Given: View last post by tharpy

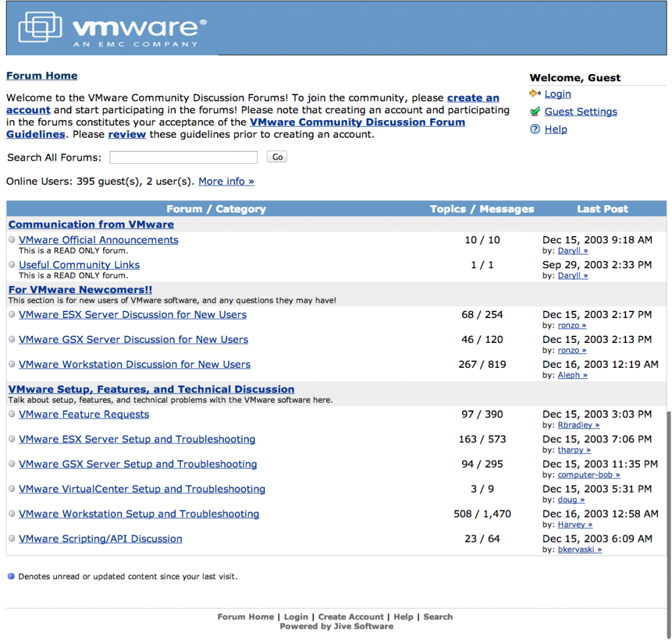Looking at the screenshot, I should tap(574, 450).
